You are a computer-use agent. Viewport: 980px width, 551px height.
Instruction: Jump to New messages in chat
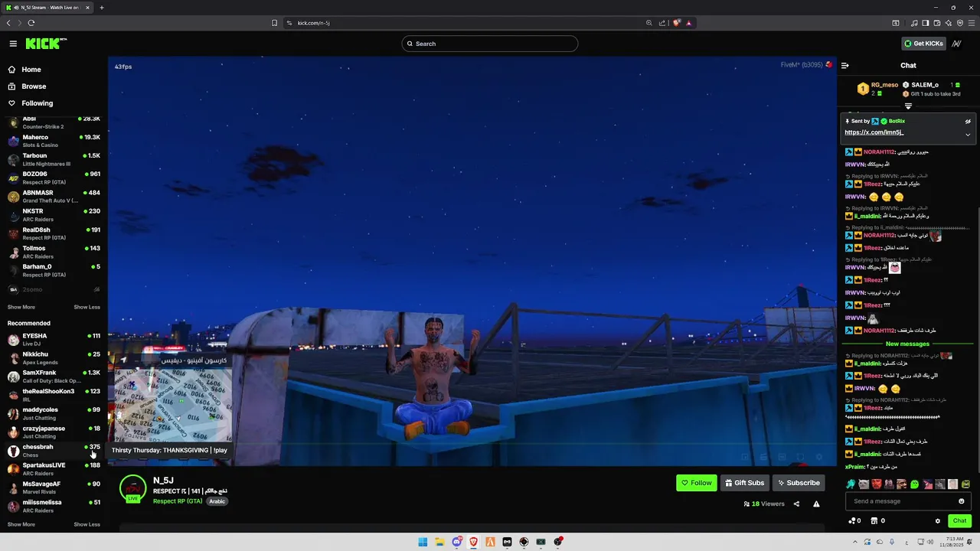(x=907, y=344)
